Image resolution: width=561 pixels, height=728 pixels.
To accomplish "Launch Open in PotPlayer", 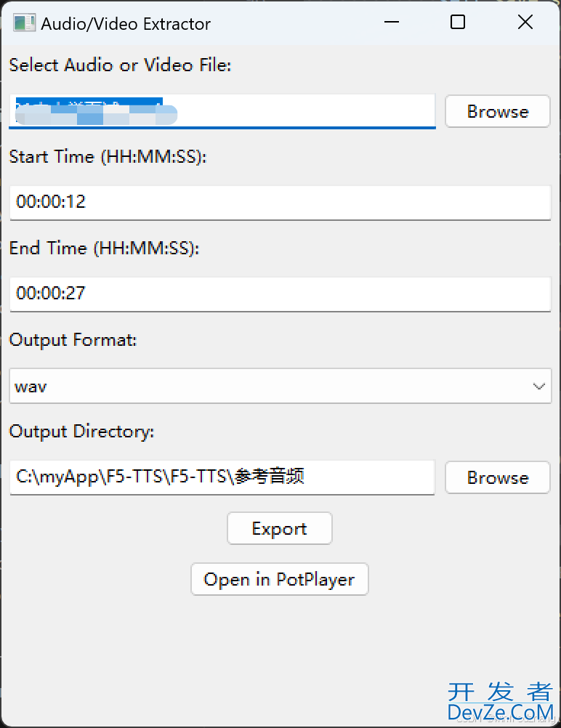I will 279,580.
